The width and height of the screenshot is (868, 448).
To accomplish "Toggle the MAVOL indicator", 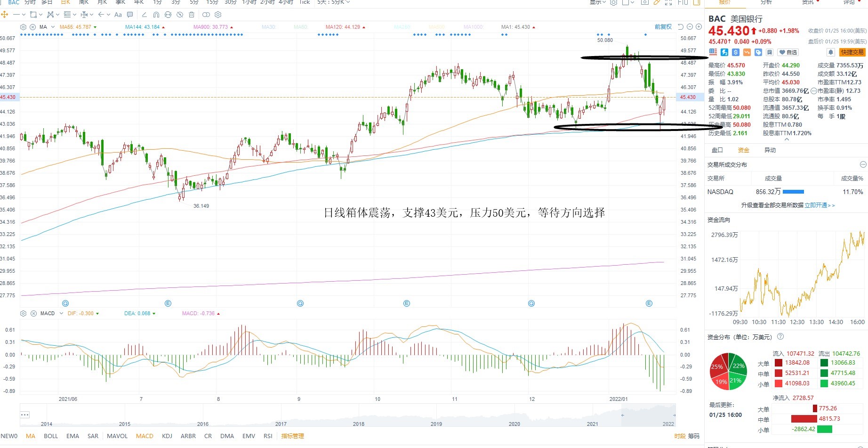I will [117, 436].
